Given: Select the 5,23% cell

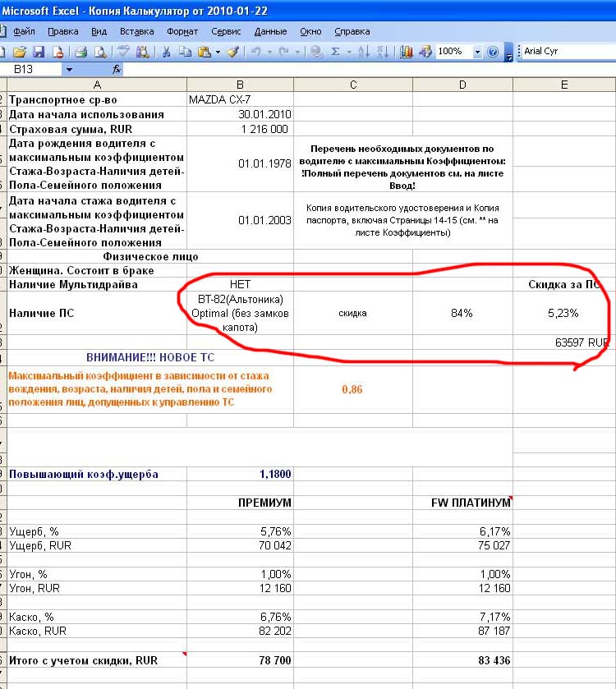Looking at the screenshot, I should click(x=564, y=314).
